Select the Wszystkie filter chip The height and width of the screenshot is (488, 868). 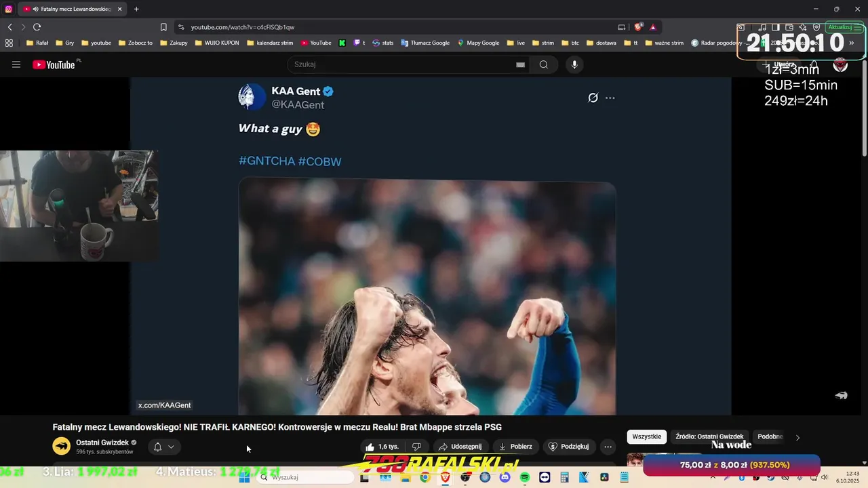(x=646, y=436)
